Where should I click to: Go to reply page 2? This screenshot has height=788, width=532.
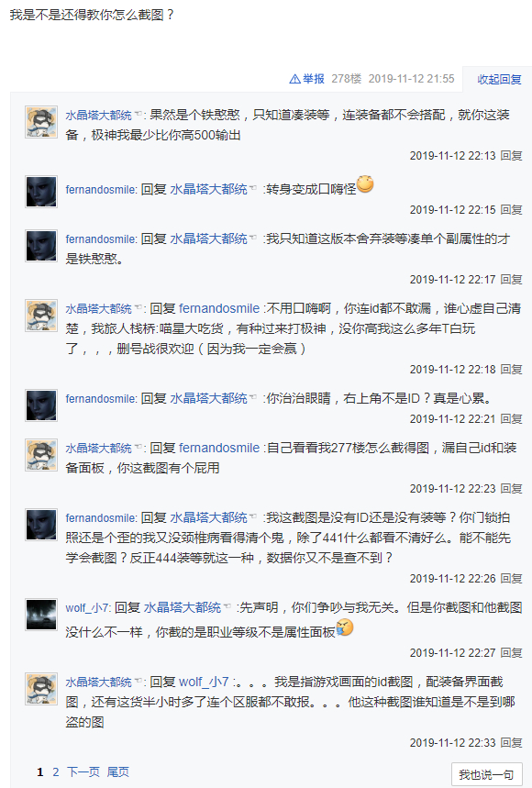(56, 771)
